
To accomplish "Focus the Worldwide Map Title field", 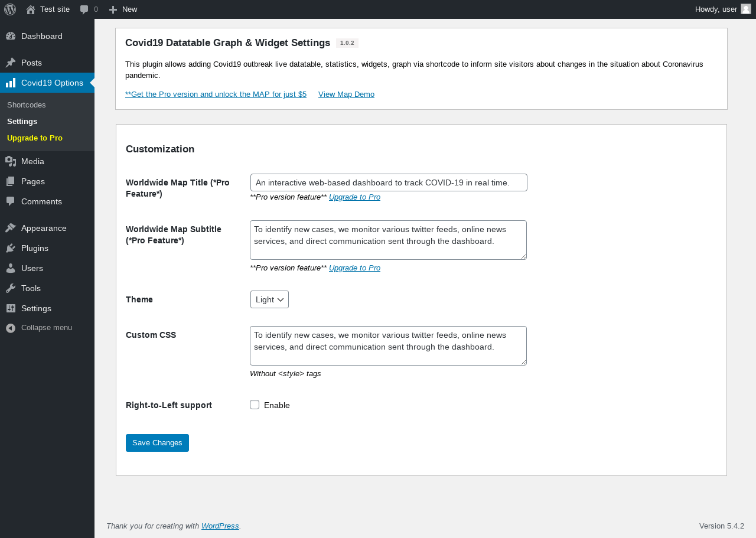I will coord(389,182).
